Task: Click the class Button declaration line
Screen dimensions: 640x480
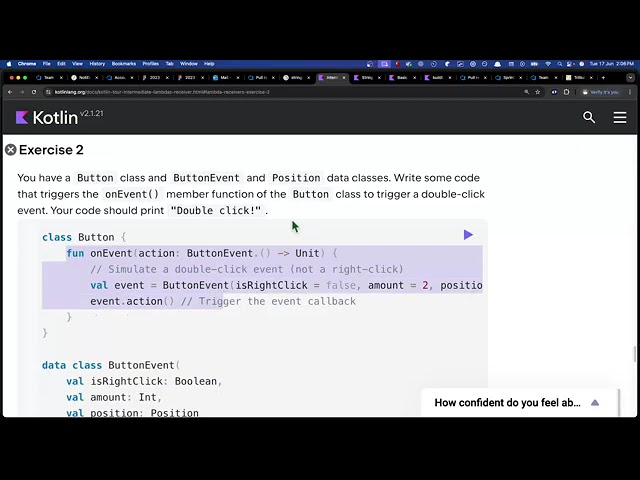Action: pyautogui.click(x=84, y=237)
